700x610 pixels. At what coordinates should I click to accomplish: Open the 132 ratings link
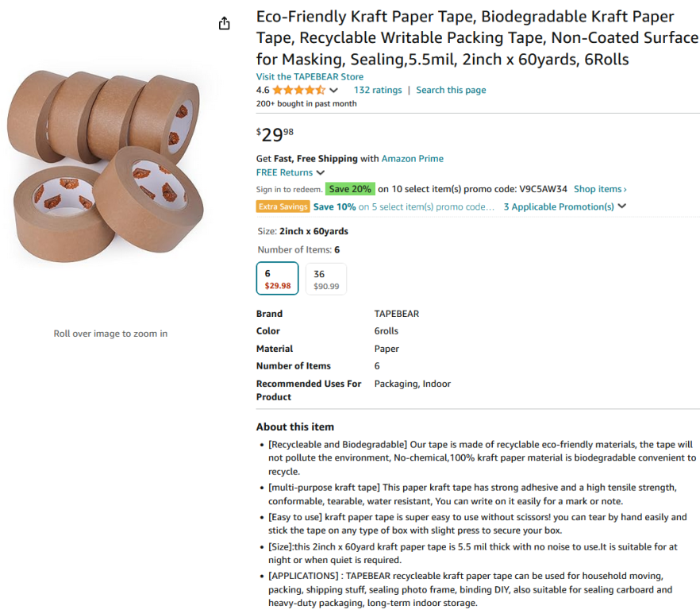[378, 90]
